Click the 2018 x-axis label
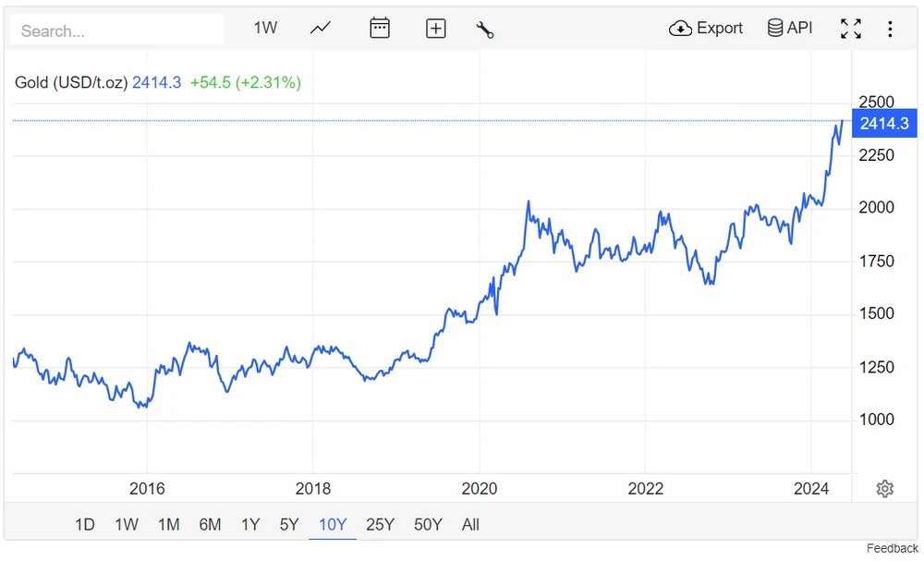Screen dimensions: 924x561 [313, 489]
